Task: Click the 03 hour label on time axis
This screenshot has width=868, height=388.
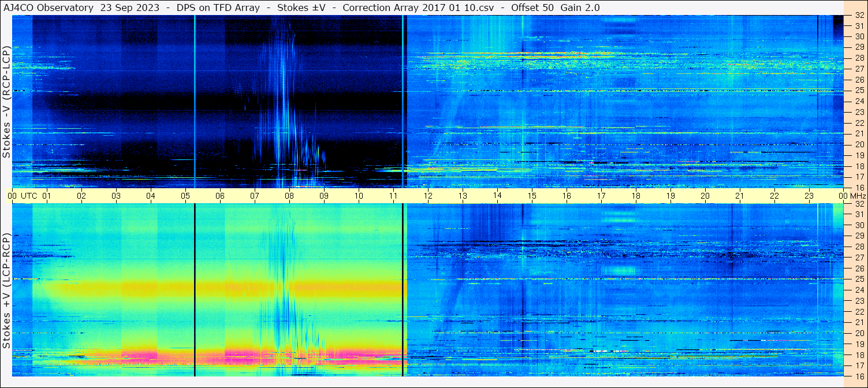Action: [116, 196]
